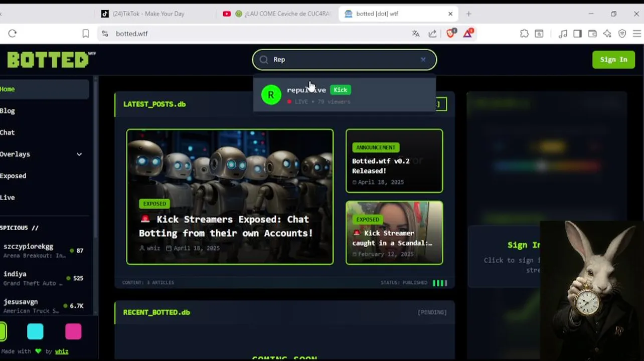Screen dimensions: 644x361
Task: Expand the Overlays chevron
Action: (79, 154)
